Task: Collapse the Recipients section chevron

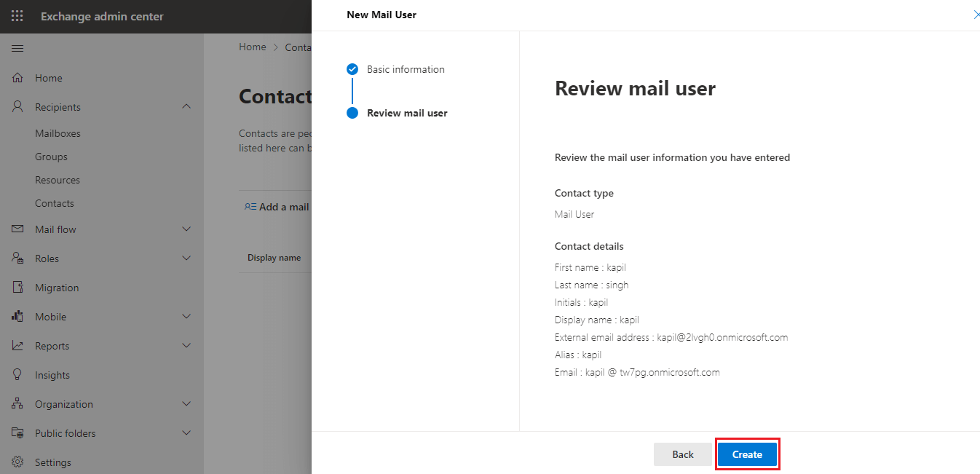Action: 186,107
